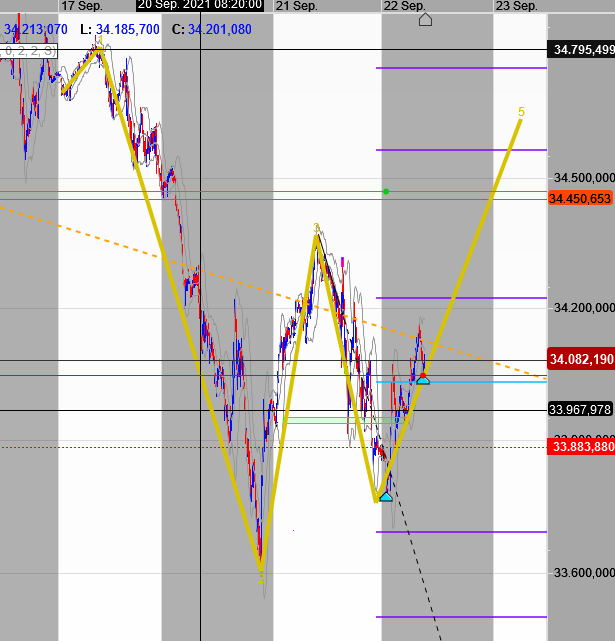Image resolution: width=615 pixels, height=641 pixels.
Task: Click the C: 34.201,080 close value
Action: (211, 29)
